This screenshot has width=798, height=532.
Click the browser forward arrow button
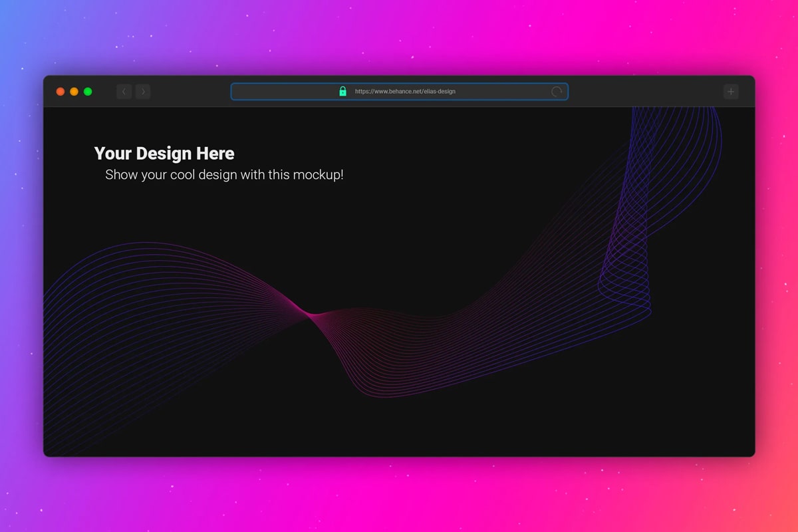click(143, 92)
